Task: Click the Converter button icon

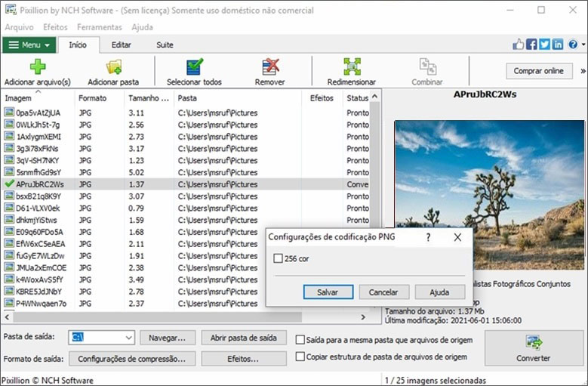Action: 534,342
